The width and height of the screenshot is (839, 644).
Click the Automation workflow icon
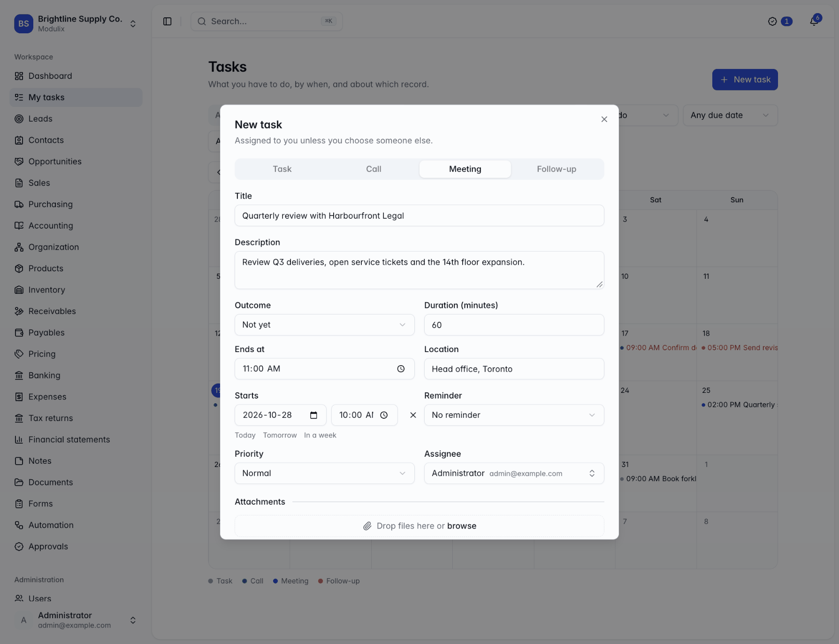coord(19,525)
